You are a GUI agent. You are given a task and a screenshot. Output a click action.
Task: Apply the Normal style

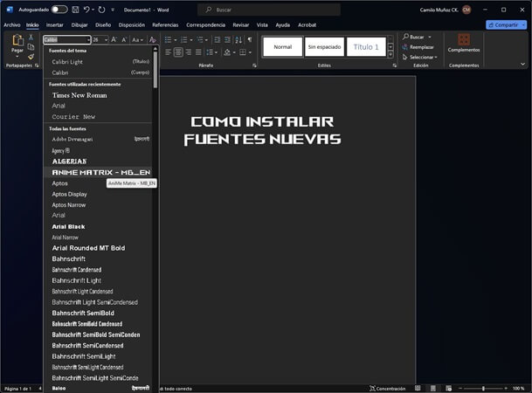283,47
